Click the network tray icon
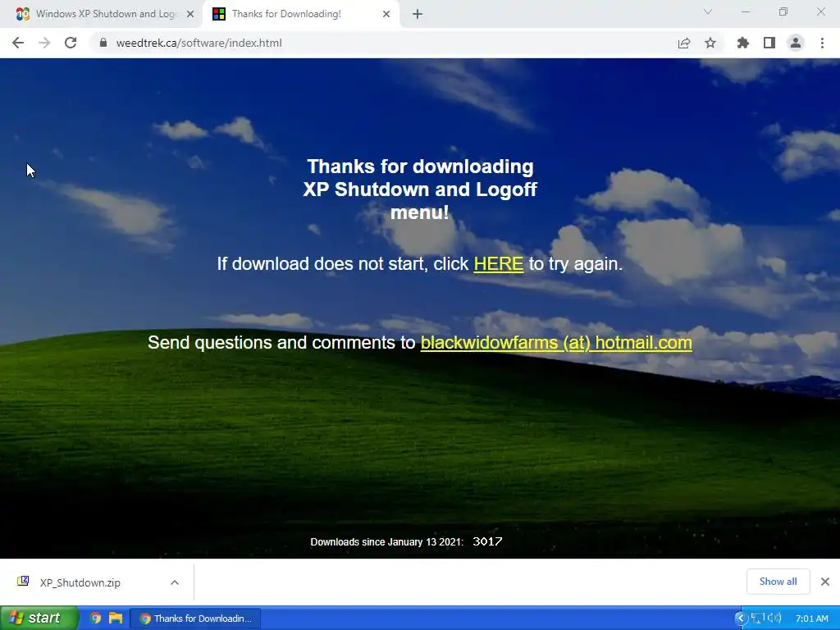The width and height of the screenshot is (840, 630). [757, 619]
